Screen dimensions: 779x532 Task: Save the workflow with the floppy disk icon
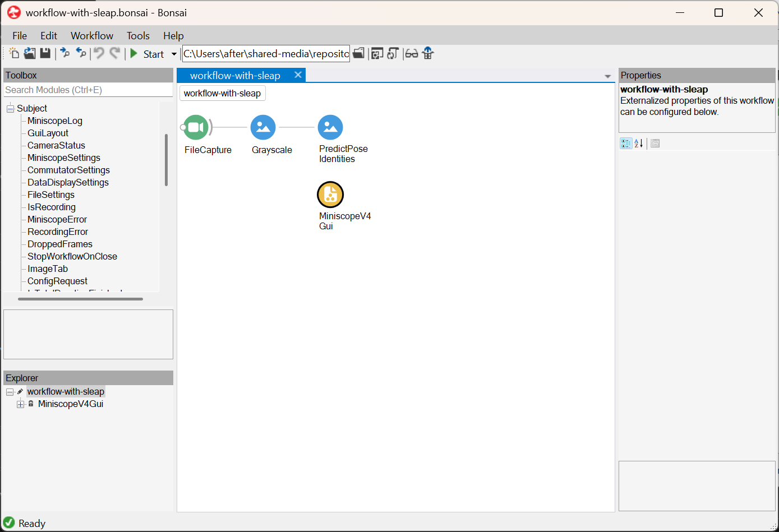45,53
